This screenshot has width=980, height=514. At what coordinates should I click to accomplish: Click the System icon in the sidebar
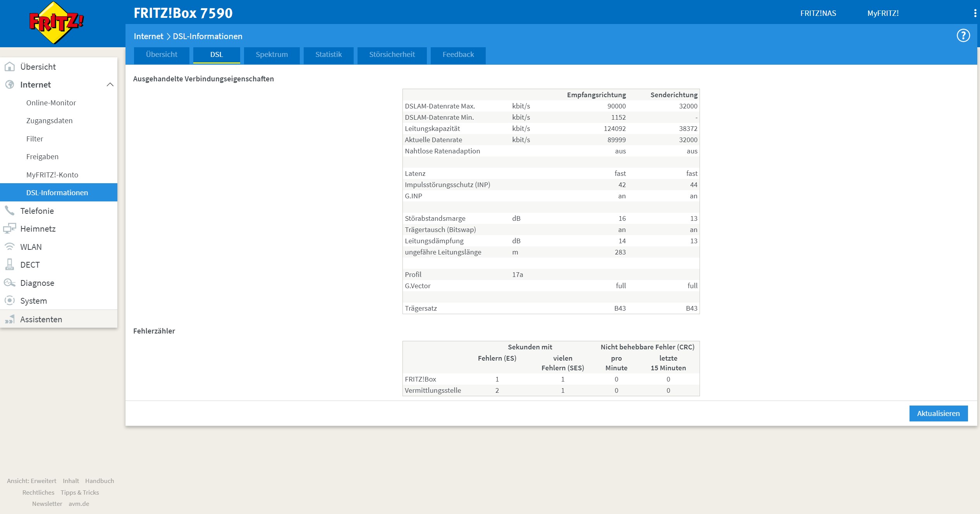tap(10, 301)
